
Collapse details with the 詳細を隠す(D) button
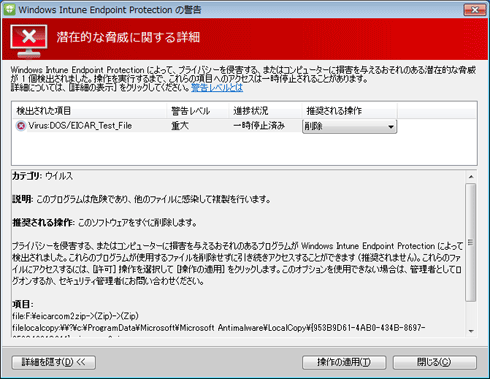pos(54,362)
